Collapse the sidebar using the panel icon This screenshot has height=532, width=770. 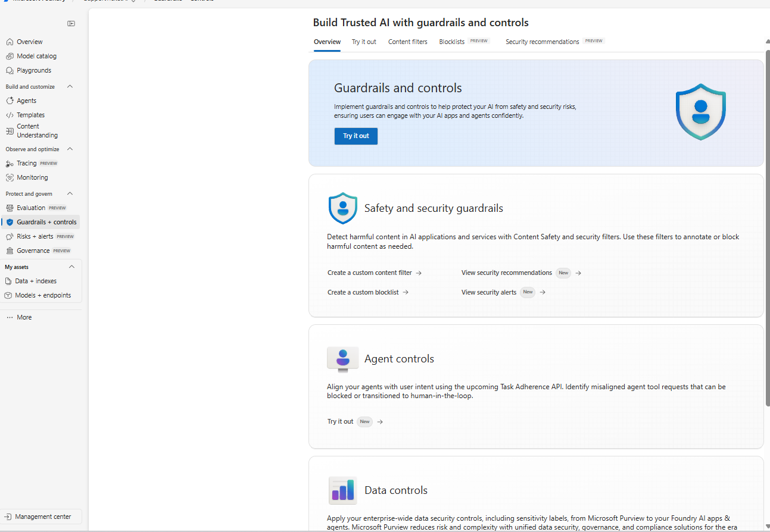[71, 24]
